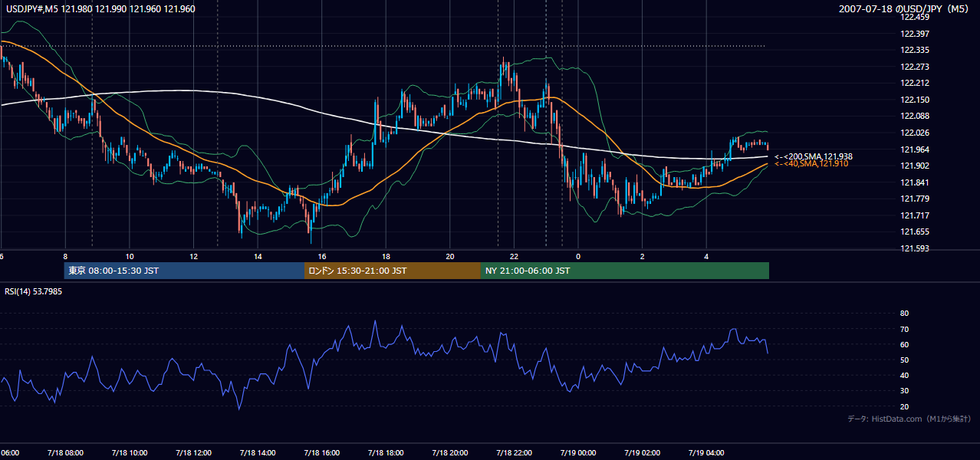Click the 121.964 price axis label
Image resolution: width=980 pixels, height=460 pixels.
913,149
